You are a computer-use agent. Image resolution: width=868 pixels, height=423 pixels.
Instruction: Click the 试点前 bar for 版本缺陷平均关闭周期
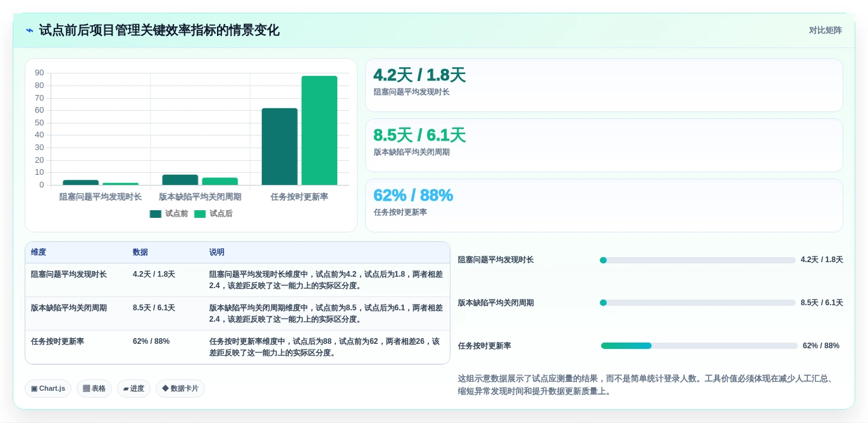tap(180, 180)
